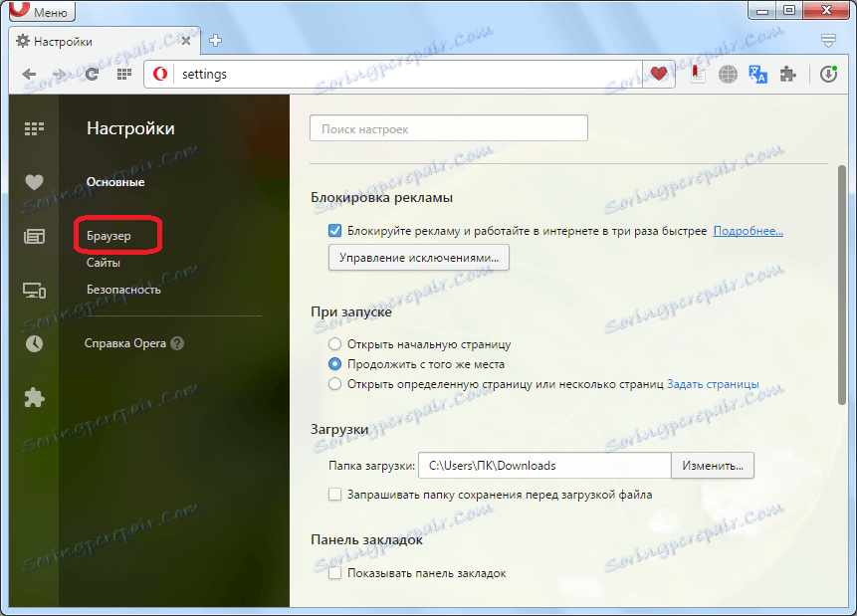Open the red bookmark extension icon

[698, 74]
